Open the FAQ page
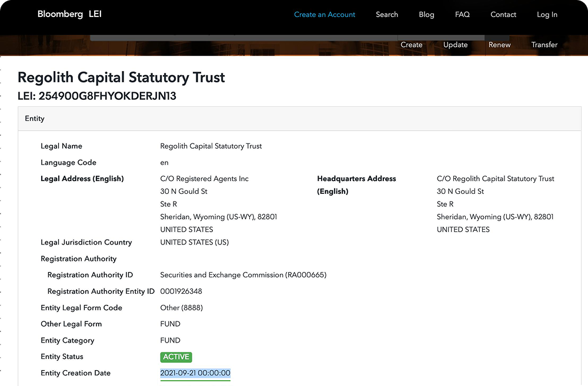The height and width of the screenshot is (386, 588). pyautogui.click(x=462, y=15)
